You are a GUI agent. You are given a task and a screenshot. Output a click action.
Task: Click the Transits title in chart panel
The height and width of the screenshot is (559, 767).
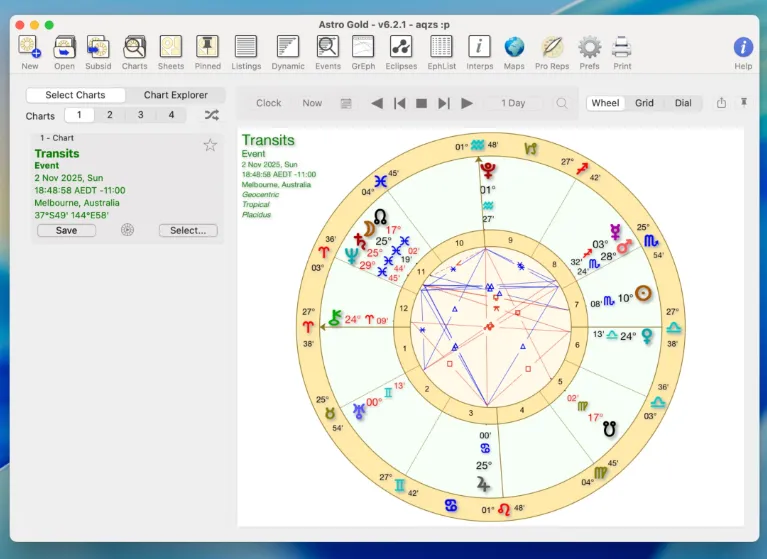tap(57, 154)
